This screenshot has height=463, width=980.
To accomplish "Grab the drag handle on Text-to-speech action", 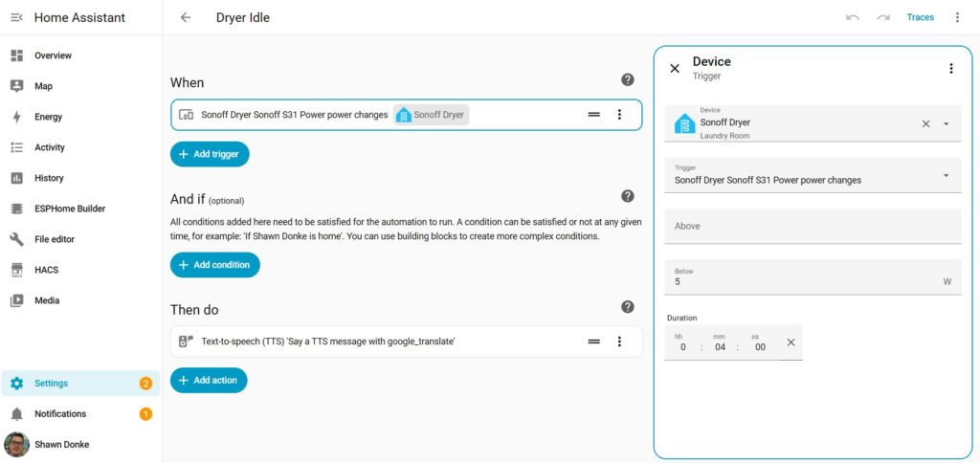I will point(593,342).
